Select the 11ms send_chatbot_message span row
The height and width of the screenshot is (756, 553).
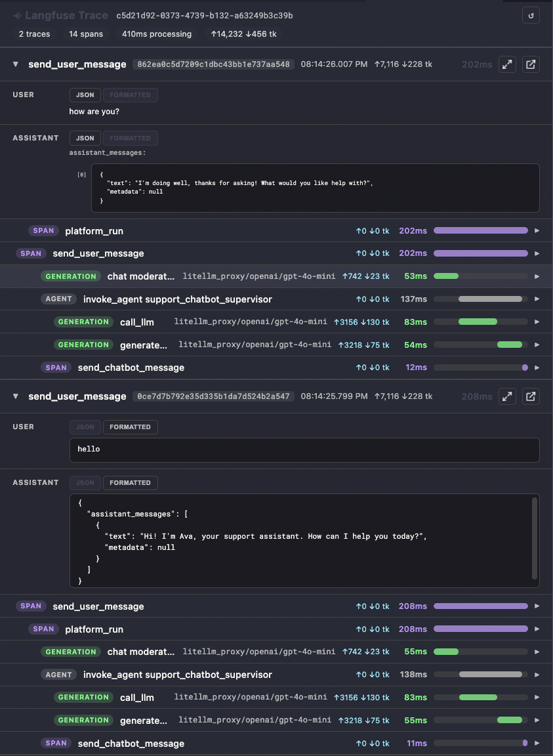[x=276, y=743]
